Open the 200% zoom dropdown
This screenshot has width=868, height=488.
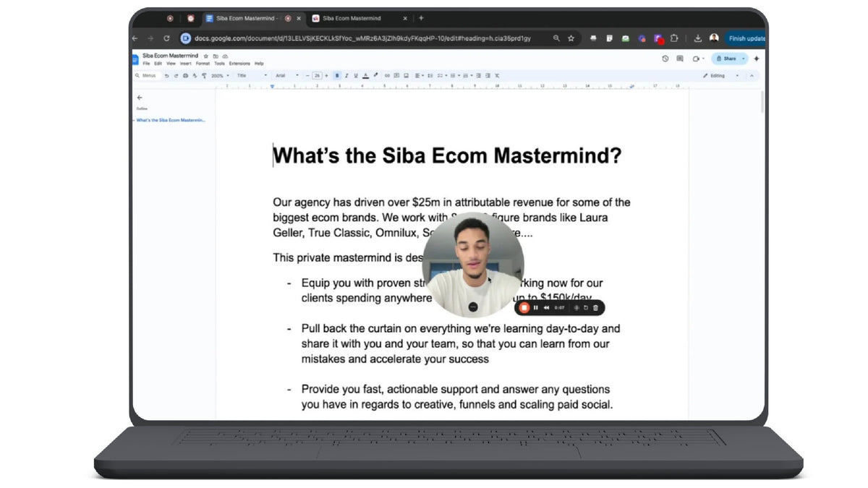click(x=220, y=75)
